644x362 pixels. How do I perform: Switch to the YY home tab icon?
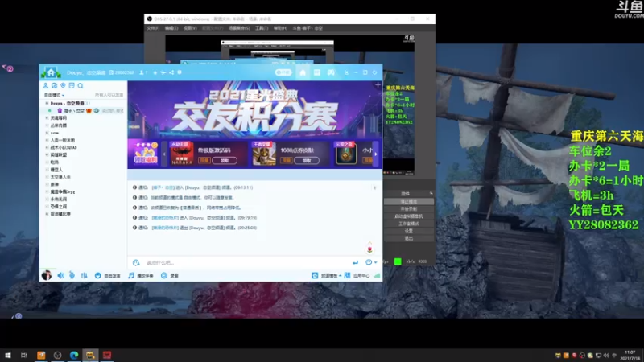click(303, 72)
